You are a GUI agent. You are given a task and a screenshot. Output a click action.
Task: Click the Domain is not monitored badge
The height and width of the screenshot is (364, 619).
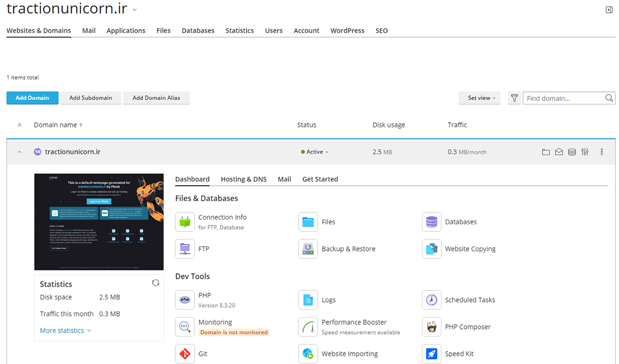point(234,333)
